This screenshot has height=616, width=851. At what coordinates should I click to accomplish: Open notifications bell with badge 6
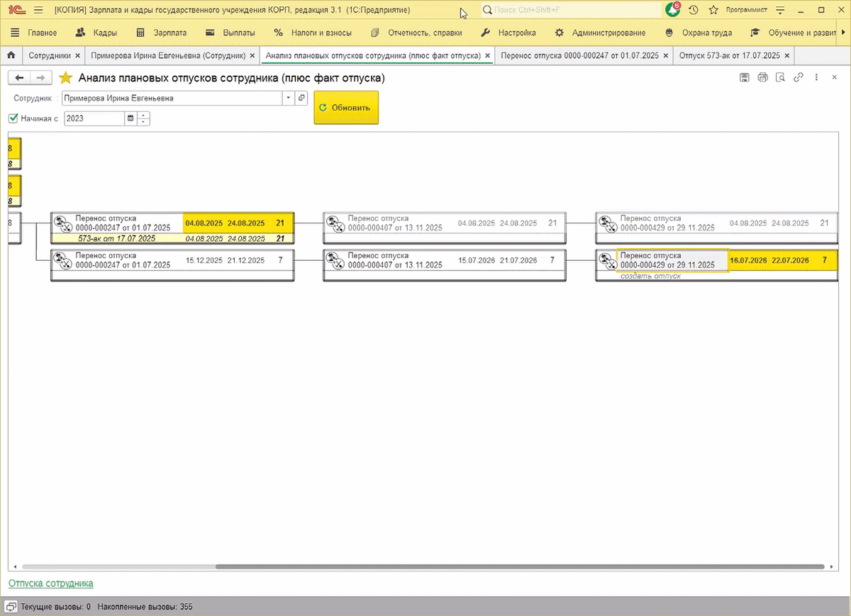[672, 10]
